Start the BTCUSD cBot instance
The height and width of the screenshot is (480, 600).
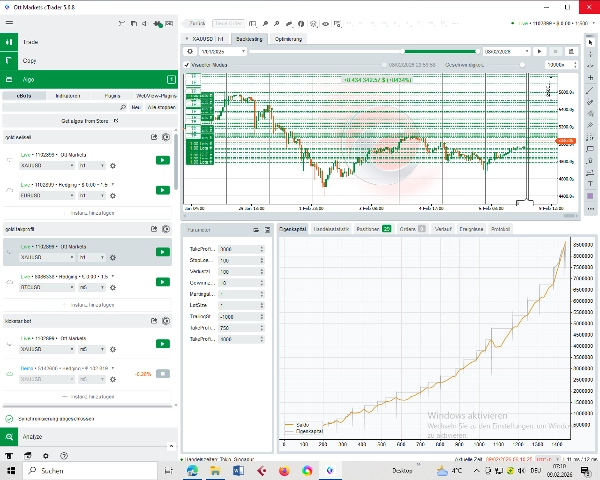163,282
